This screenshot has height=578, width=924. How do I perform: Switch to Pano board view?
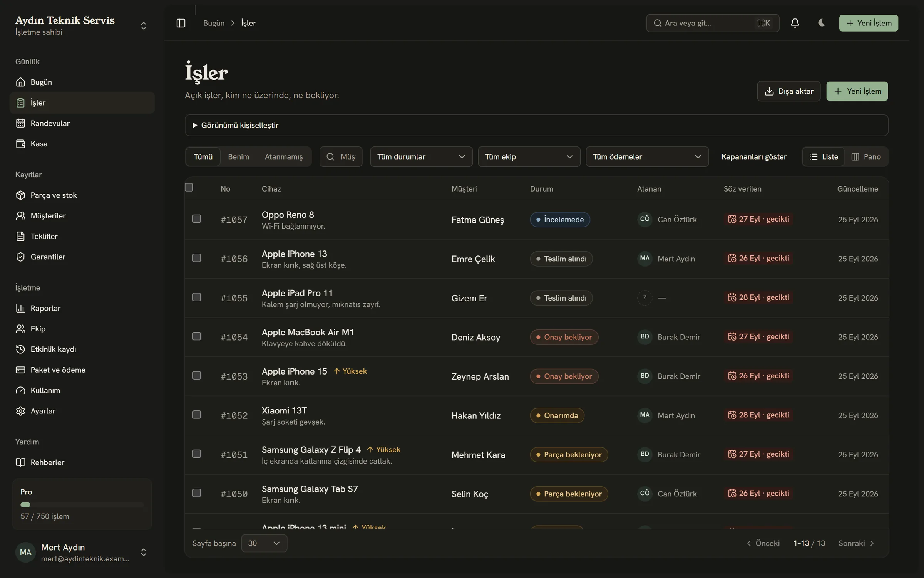point(866,157)
